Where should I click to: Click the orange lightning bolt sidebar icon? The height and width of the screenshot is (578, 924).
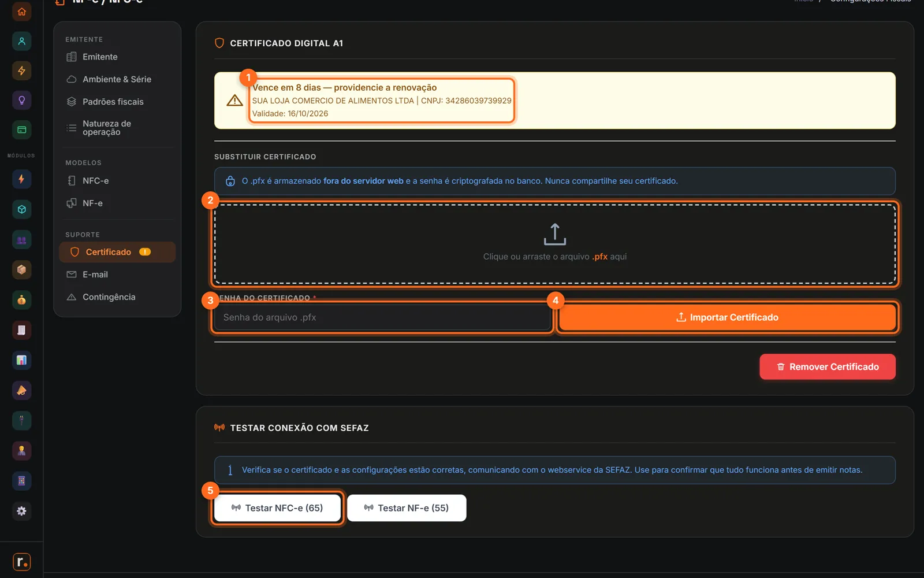[21, 71]
